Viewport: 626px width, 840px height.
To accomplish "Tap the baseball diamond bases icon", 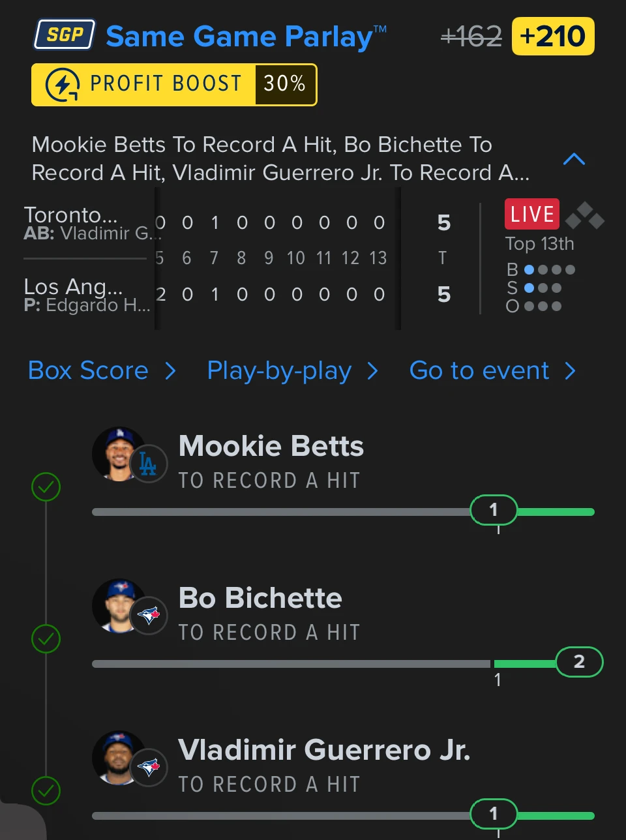I will 585,216.
